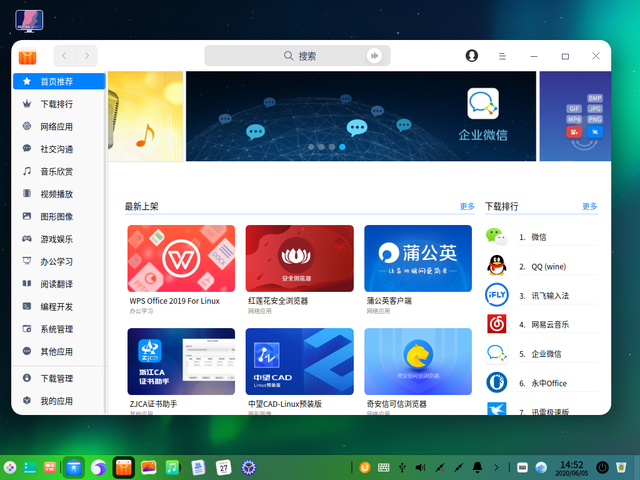The width and height of the screenshot is (640, 480).
Task: Click the music note banner on left
Action: point(145,116)
